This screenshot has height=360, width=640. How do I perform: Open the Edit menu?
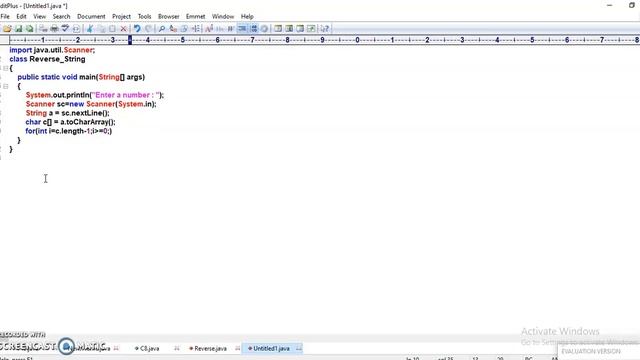pyautogui.click(x=21, y=16)
